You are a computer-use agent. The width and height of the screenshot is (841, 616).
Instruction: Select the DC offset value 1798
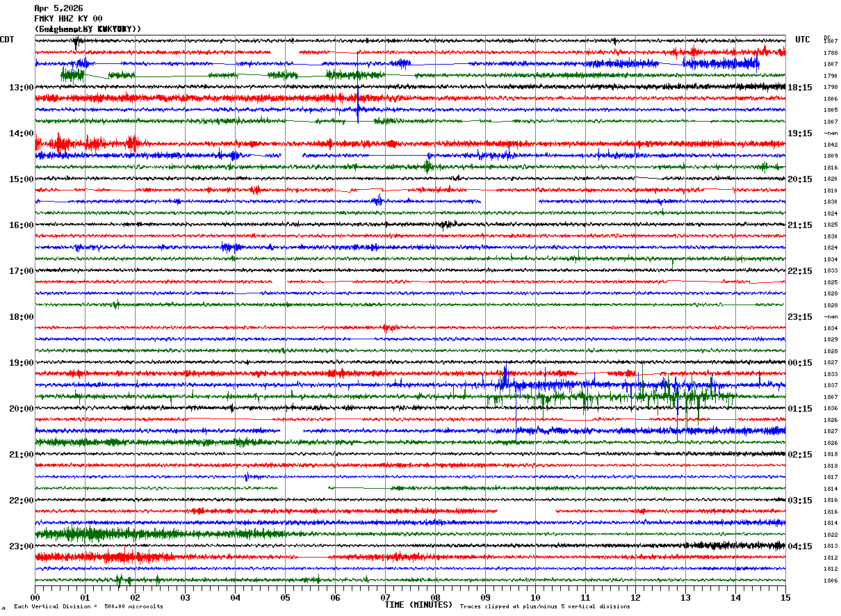(x=831, y=87)
